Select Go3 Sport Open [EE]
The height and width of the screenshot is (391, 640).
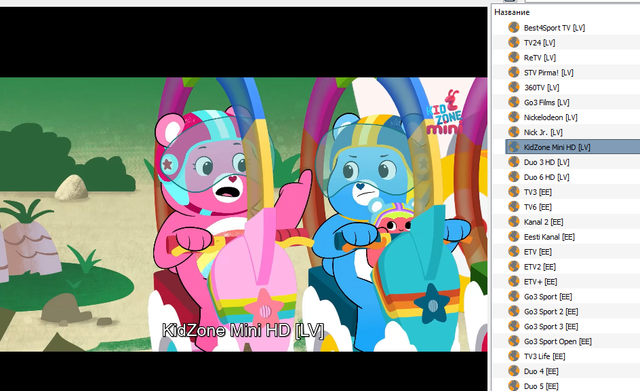click(x=558, y=342)
